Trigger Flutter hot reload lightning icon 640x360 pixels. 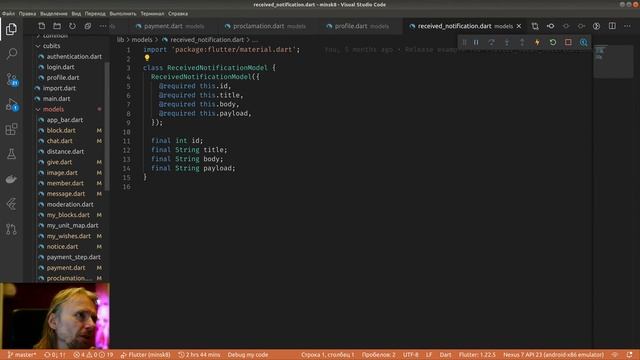click(537, 42)
